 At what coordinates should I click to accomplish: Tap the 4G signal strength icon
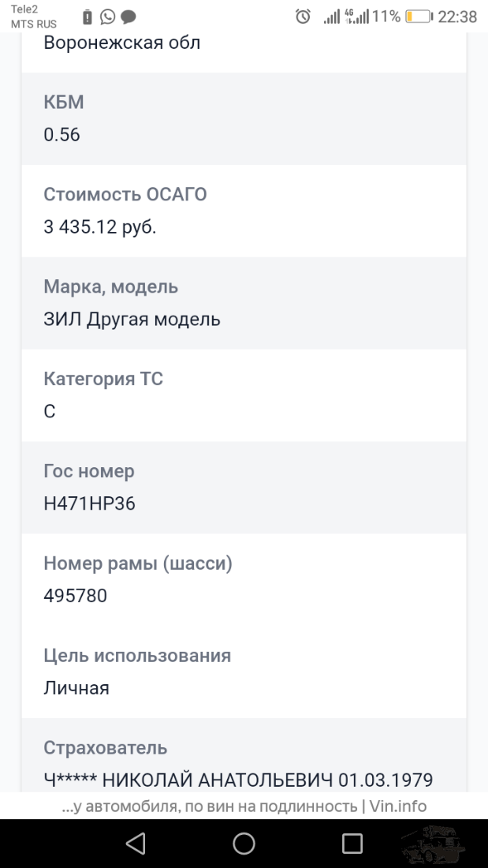[357, 17]
